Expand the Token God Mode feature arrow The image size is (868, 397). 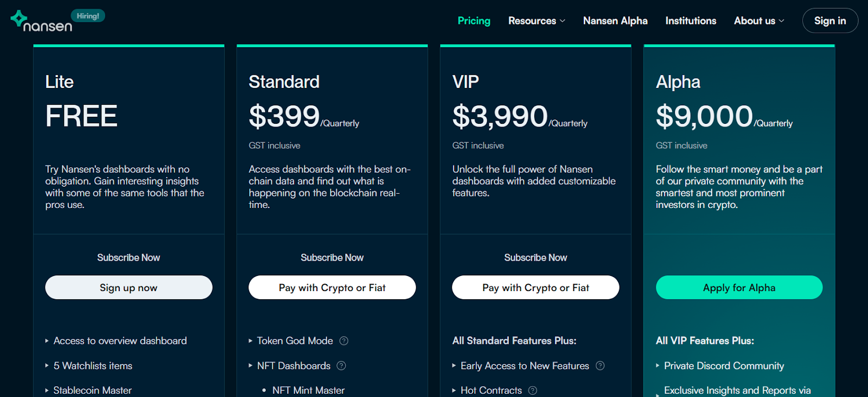251,341
